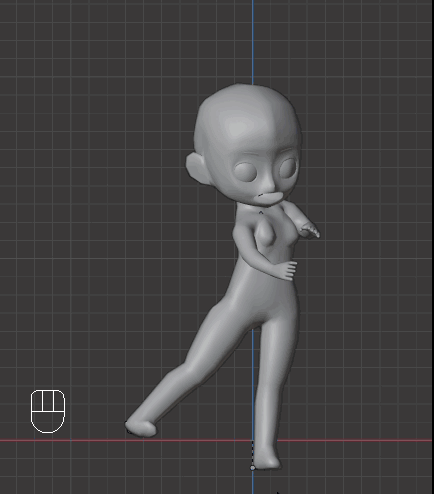The image size is (434, 494).
Task: Select the larger eye socket on the face
Action: point(247,172)
